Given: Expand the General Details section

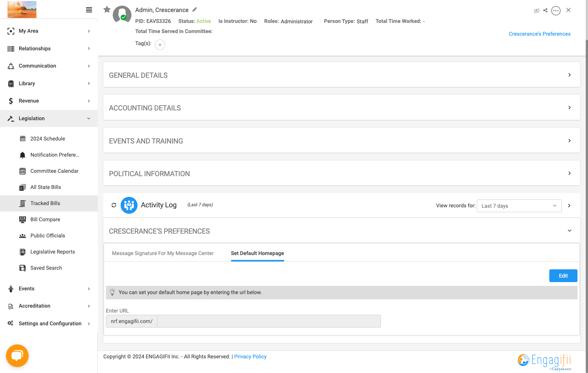Looking at the screenshot, I should point(342,75).
